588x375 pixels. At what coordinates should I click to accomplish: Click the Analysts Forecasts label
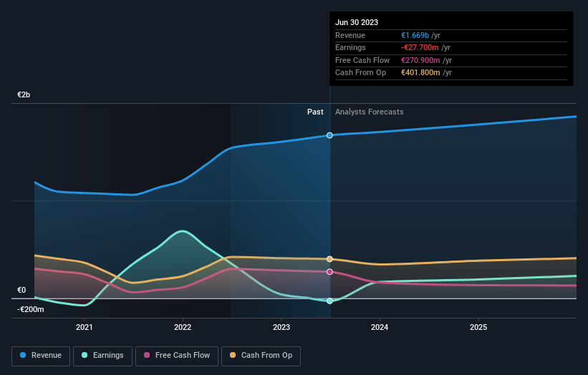point(370,112)
